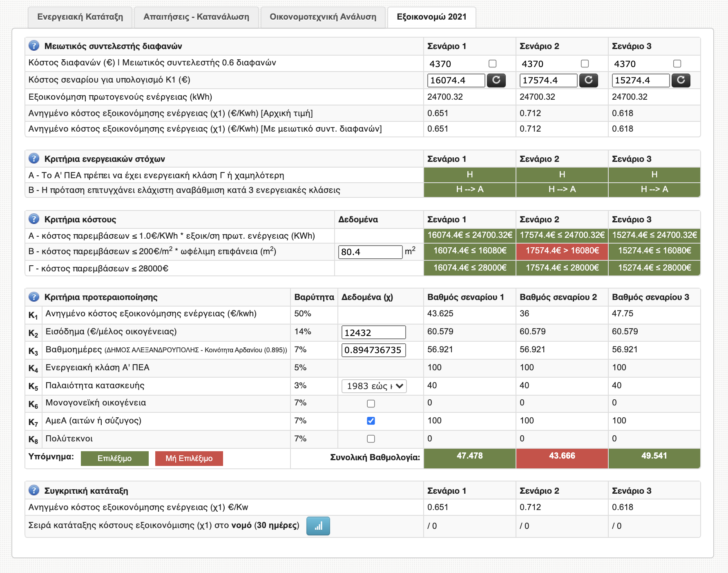Go to Απαιτήσεις - Κατανάλωση tab
Image resolution: width=728 pixels, height=573 pixels.
tap(196, 17)
